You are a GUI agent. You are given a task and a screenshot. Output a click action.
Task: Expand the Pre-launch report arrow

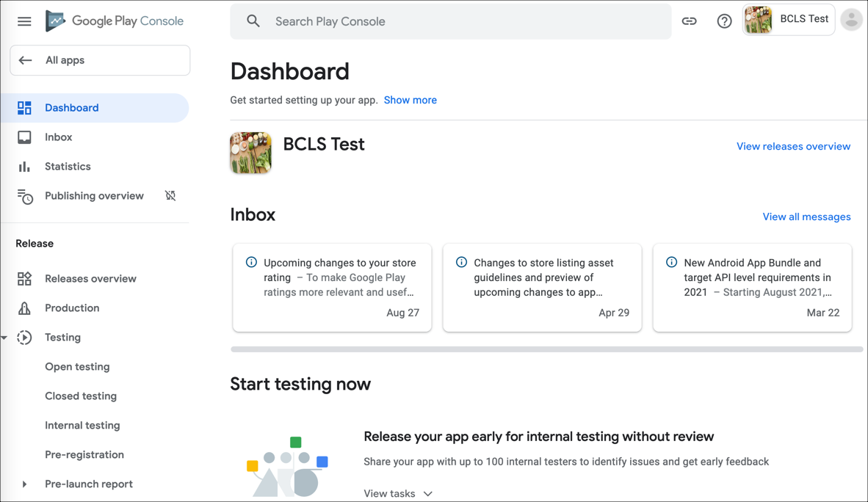[24, 484]
